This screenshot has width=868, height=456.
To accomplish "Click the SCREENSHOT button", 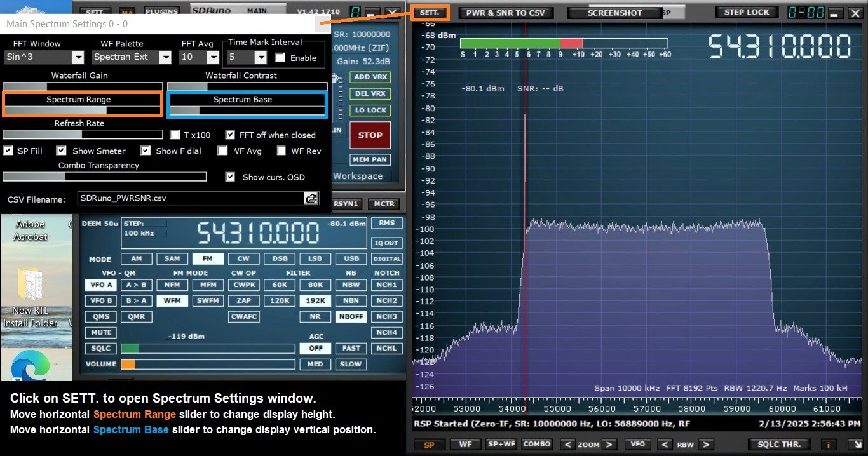I will [x=614, y=13].
